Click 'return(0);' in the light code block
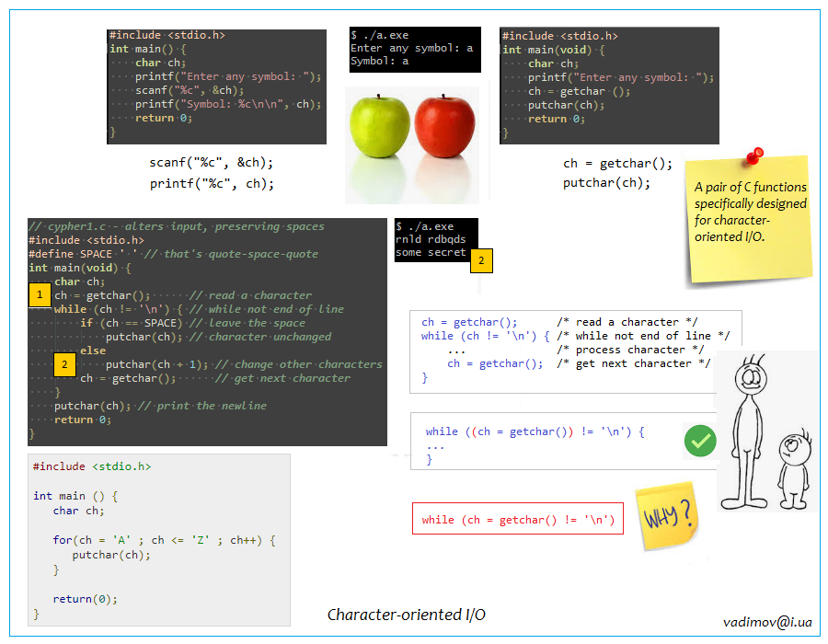Image resolution: width=828 pixels, height=644 pixels. 85,599
